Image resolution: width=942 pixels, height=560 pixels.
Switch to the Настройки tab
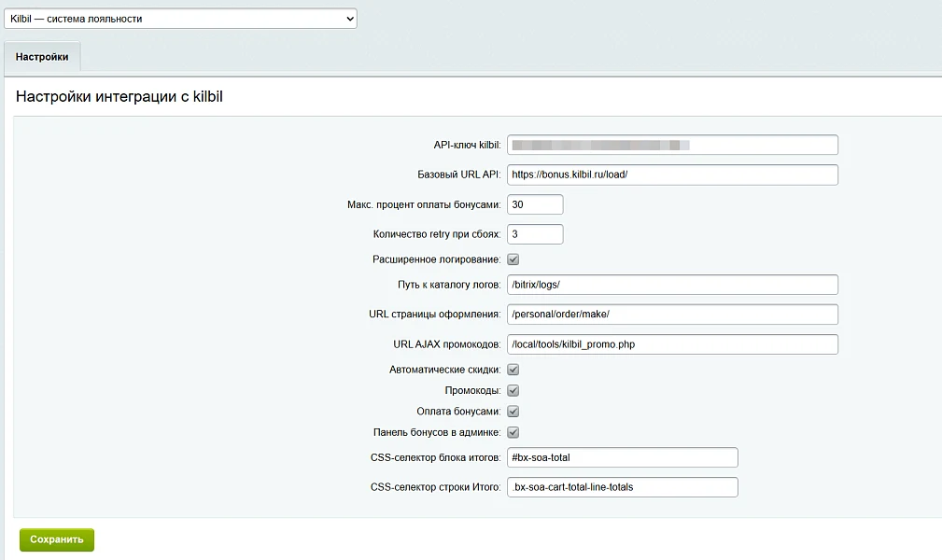pos(42,57)
